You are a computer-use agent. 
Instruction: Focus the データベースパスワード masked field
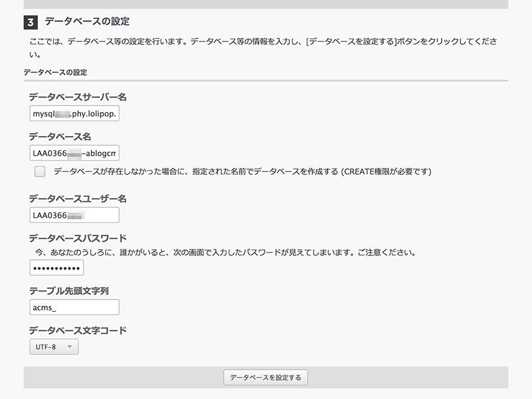click(x=57, y=268)
